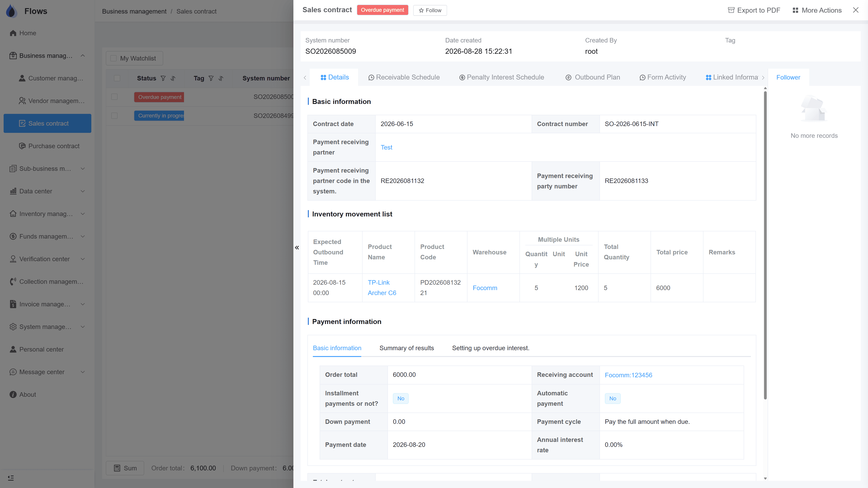Switch to Penalty Interest Schedule tab

click(x=501, y=77)
